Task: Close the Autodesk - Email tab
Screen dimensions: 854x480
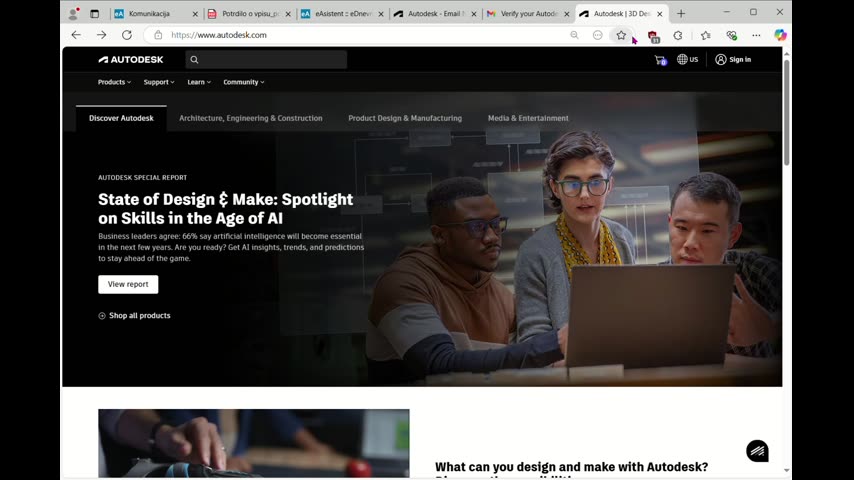Action: point(474,14)
